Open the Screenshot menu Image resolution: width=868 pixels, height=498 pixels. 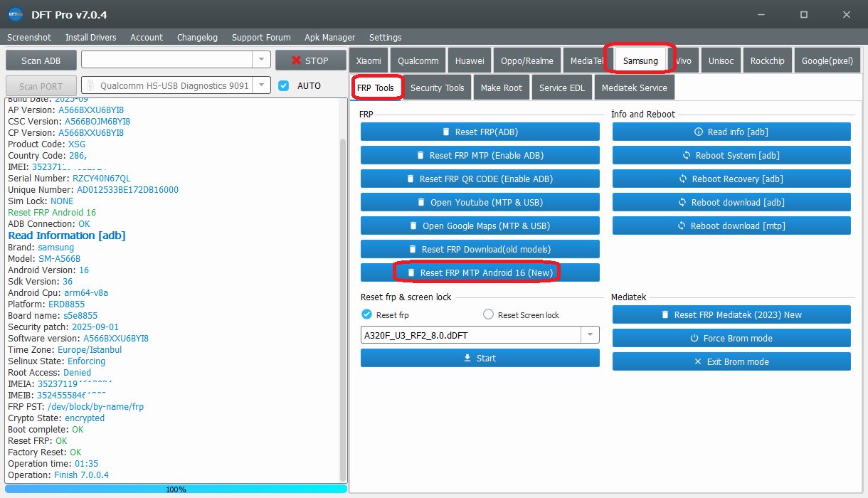(29, 37)
